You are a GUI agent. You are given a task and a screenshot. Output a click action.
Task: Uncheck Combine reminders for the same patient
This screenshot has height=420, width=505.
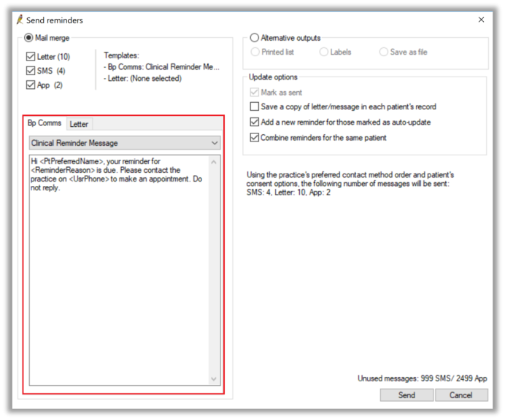[254, 138]
